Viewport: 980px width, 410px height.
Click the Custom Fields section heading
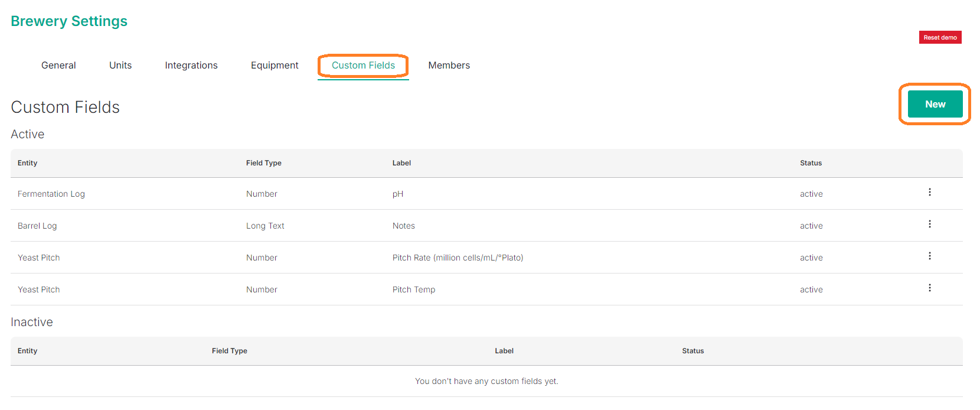point(66,107)
